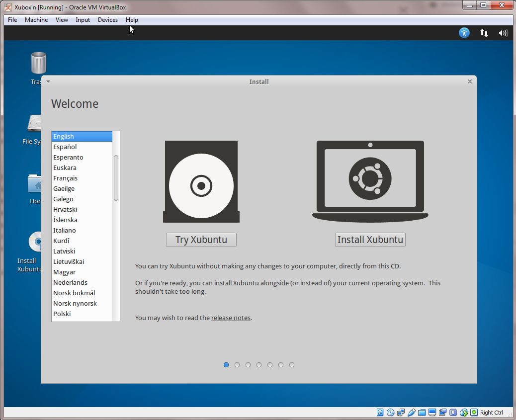Choose Nederlands from the language list
Image resolution: width=516 pixels, height=420 pixels.
[x=82, y=283]
